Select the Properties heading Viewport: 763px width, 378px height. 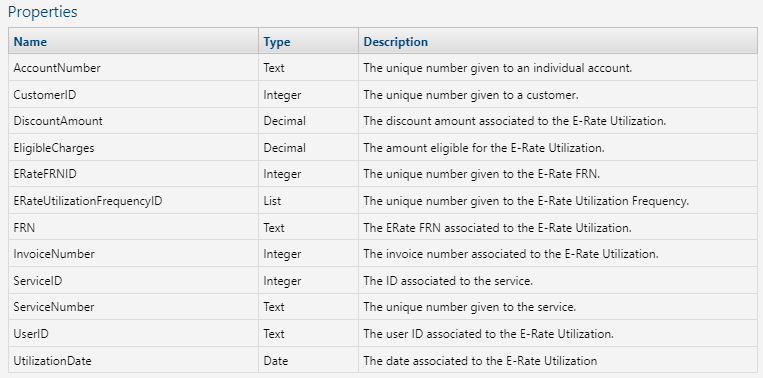pyautogui.click(x=43, y=12)
